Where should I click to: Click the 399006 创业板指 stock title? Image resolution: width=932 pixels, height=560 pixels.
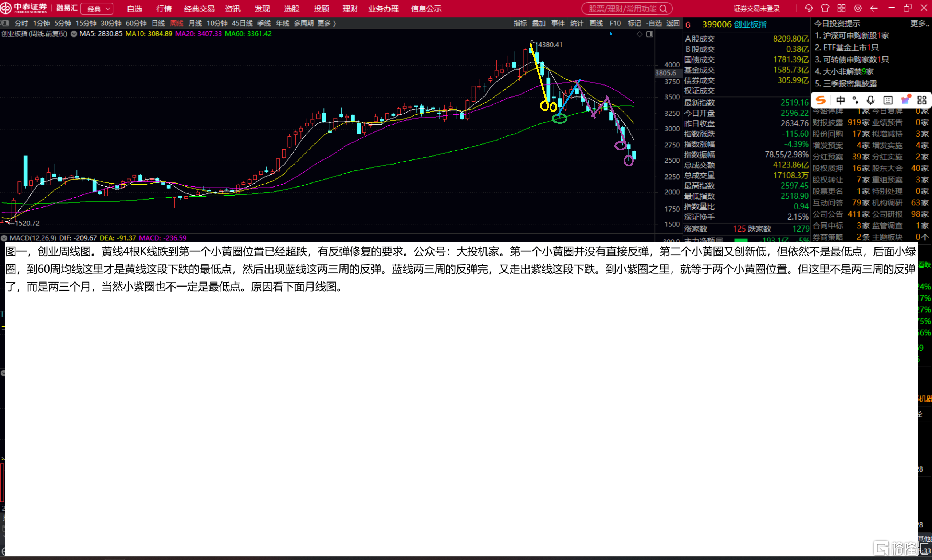coord(734,24)
